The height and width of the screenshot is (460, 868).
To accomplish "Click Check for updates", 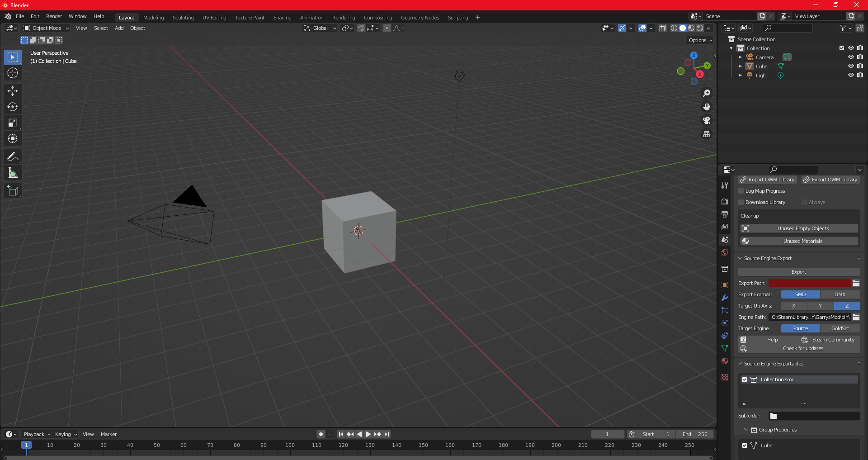I will pos(799,348).
